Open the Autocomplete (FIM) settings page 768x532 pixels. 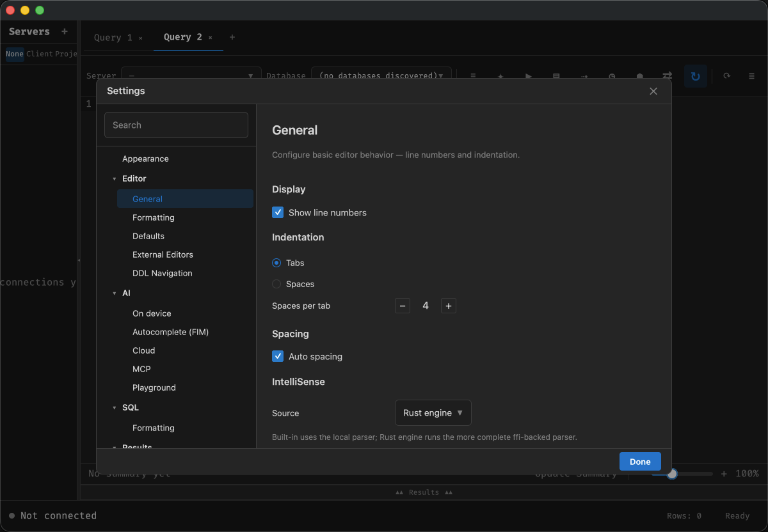coord(170,332)
